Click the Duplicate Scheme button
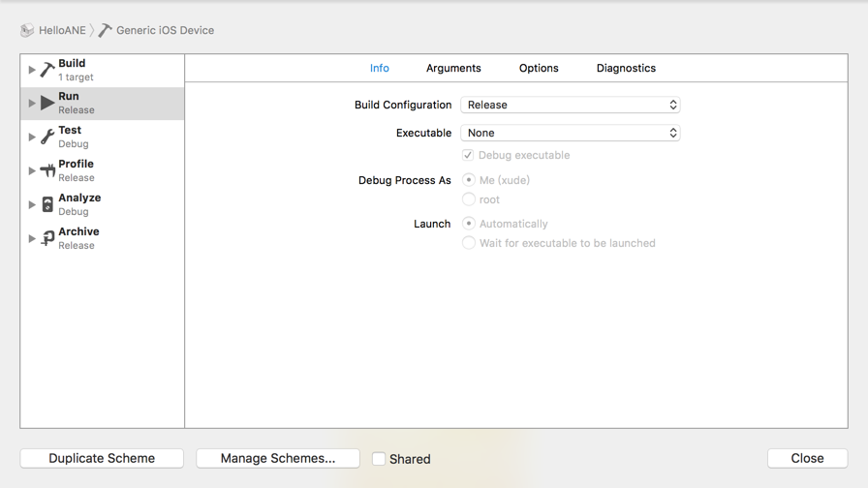Viewport: 868px width, 488px height. tap(102, 458)
